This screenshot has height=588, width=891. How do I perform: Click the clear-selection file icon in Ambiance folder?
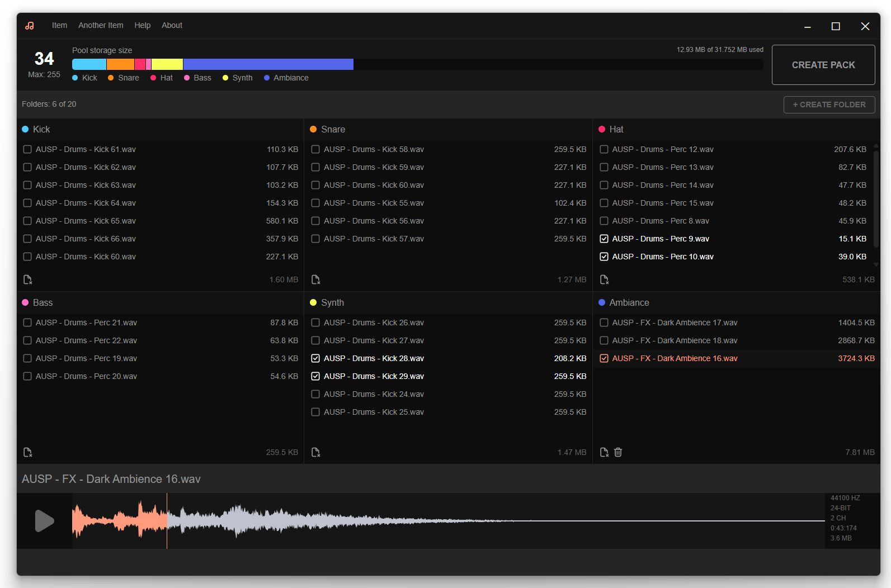[604, 452]
